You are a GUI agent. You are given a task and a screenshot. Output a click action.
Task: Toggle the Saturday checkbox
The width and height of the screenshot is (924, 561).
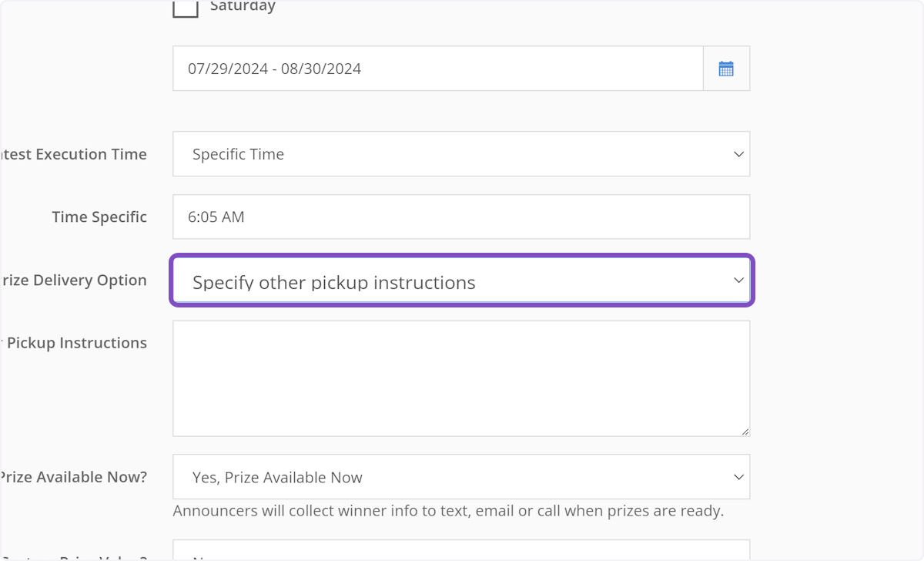click(x=186, y=8)
